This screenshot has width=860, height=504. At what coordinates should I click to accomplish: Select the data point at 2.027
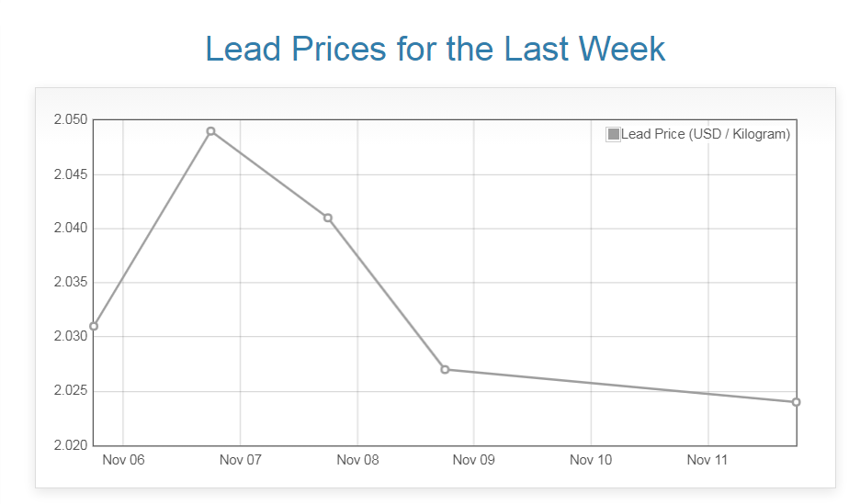[445, 369]
